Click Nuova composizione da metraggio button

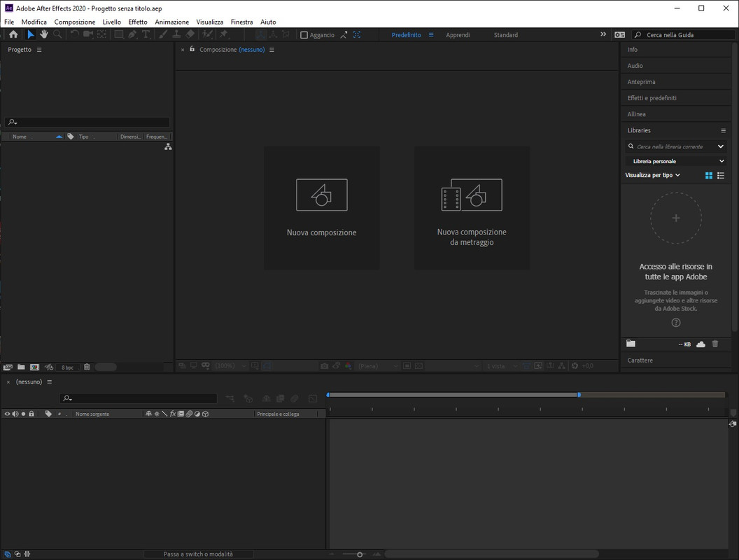pyautogui.click(x=472, y=208)
